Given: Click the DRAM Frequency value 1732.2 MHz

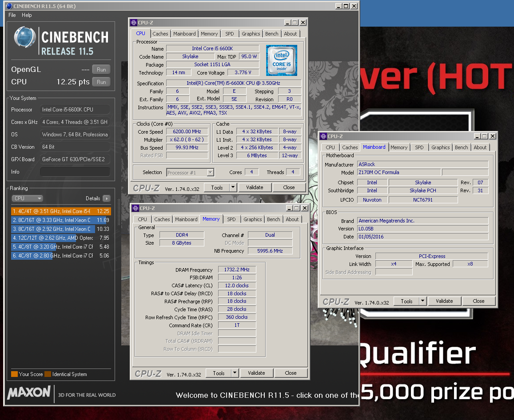Looking at the screenshot, I should (237, 269).
